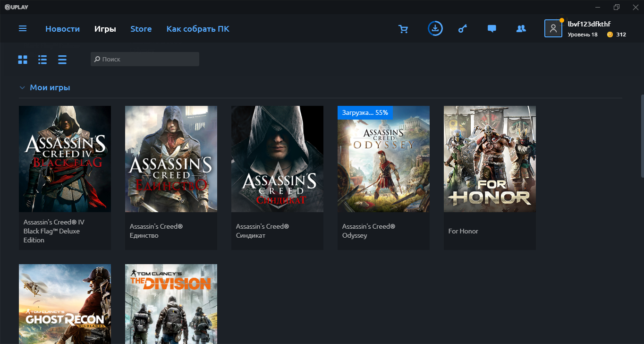The height and width of the screenshot is (344, 644).
Task: Activate a key via key icon
Action: [463, 29]
